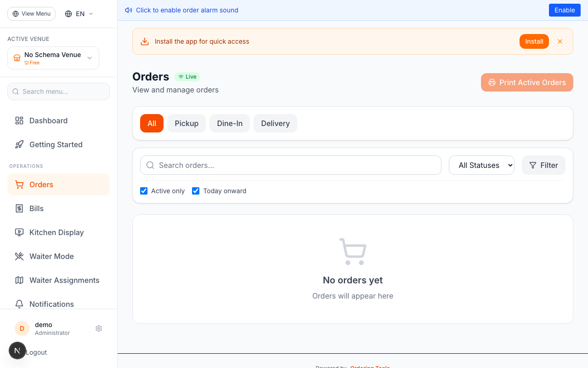Select the Dine-In tab
This screenshot has width=588, height=368.
pyautogui.click(x=230, y=123)
